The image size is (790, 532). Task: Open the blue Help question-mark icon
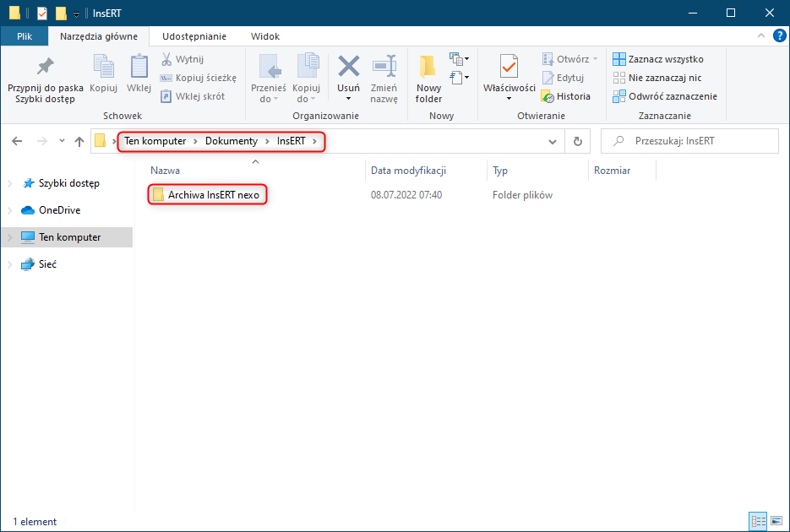click(x=779, y=35)
